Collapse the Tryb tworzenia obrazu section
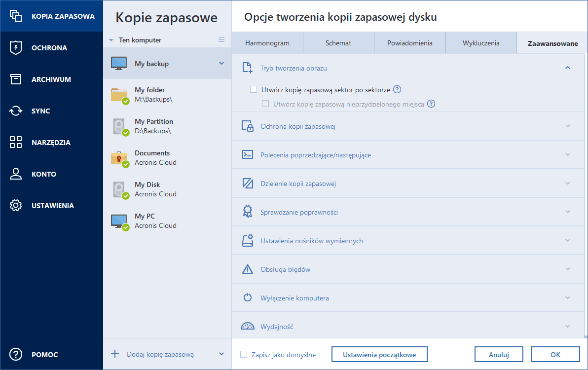Screen dimensions: 588x370 click(x=568, y=68)
